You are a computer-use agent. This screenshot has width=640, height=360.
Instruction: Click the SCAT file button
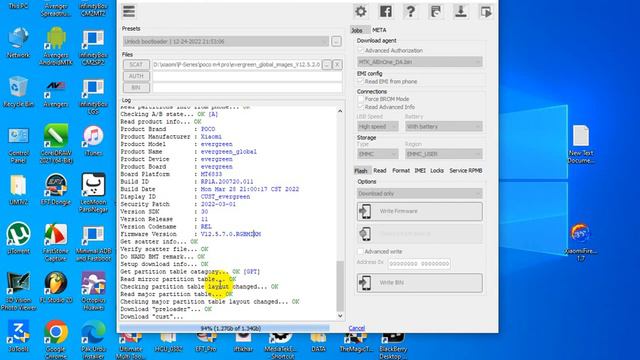(x=136, y=64)
